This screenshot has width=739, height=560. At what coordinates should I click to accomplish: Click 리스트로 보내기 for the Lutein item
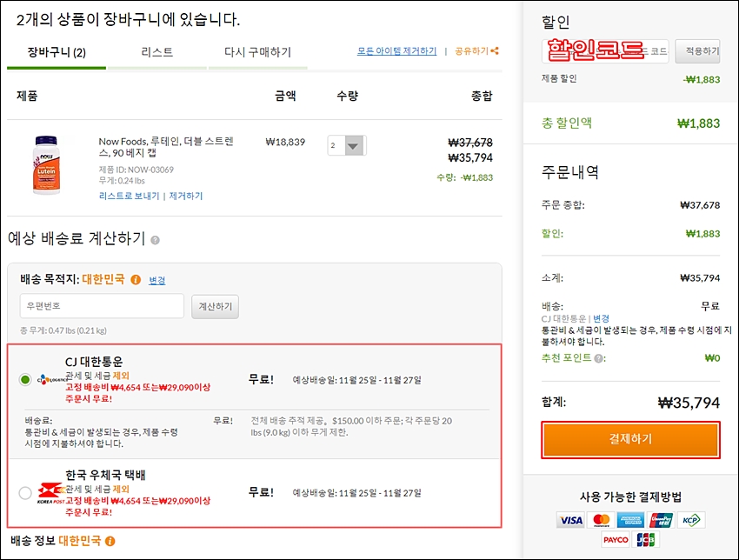pos(130,196)
